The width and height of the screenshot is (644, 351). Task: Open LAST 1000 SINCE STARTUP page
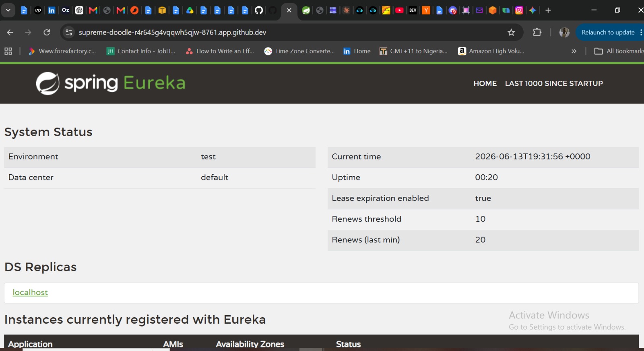tap(554, 83)
